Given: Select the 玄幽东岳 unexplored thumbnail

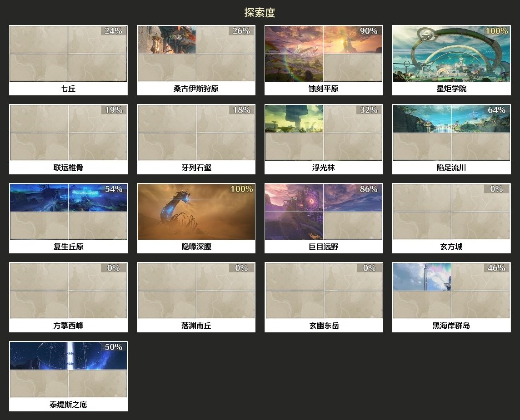Looking at the screenshot, I should tap(324, 291).
